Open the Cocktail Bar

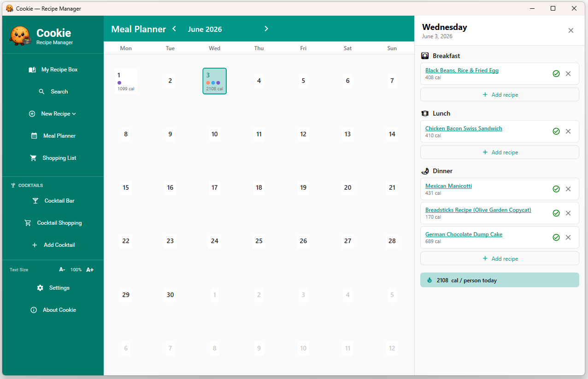pyautogui.click(x=53, y=201)
